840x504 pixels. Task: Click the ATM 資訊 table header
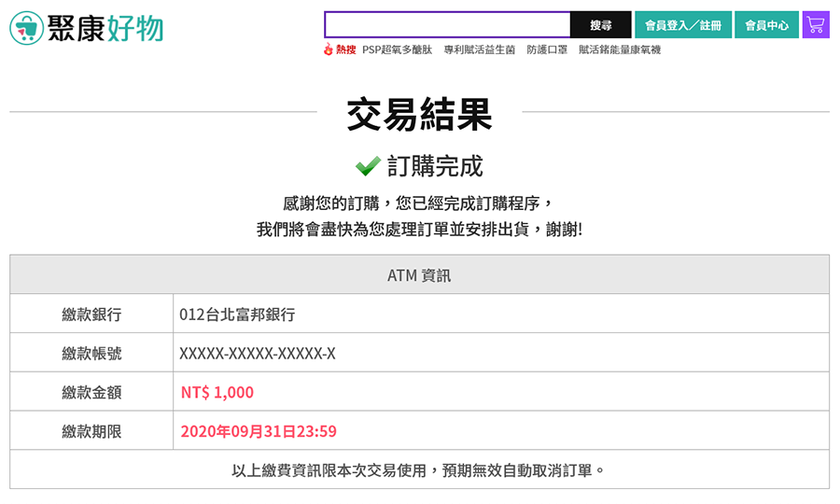point(419,275)
